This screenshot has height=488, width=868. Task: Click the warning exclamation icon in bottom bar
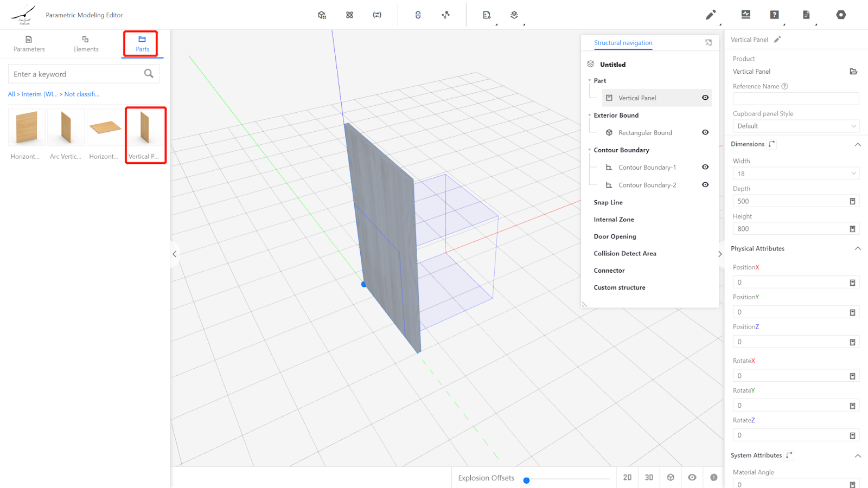[714, 478]
